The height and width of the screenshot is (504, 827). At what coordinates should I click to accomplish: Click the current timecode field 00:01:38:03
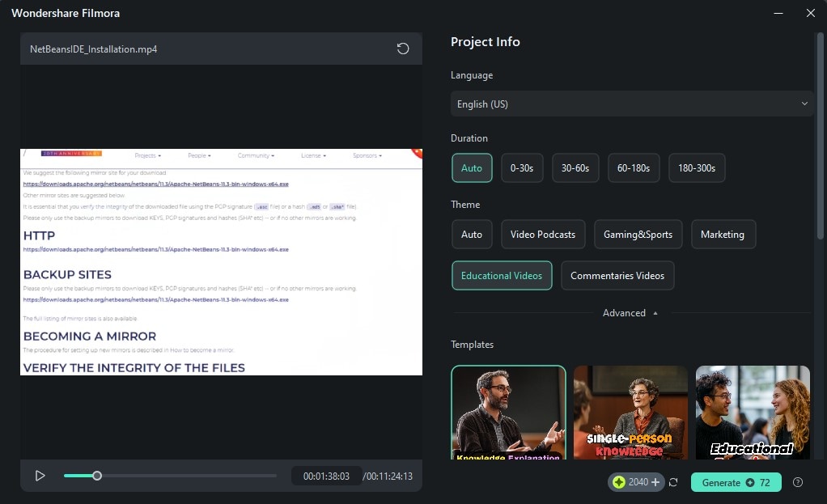pyautogui.click(x=326, y=476)
